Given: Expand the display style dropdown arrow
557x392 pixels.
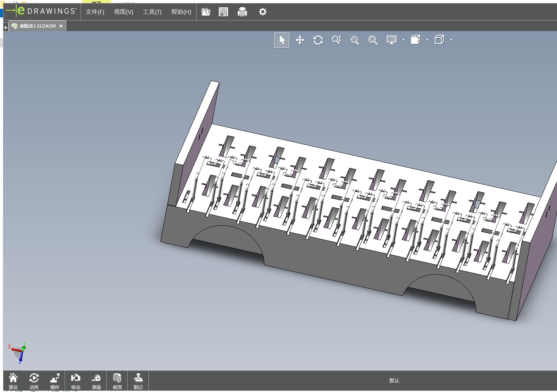Looking at the screenshot, I should 404,40.
